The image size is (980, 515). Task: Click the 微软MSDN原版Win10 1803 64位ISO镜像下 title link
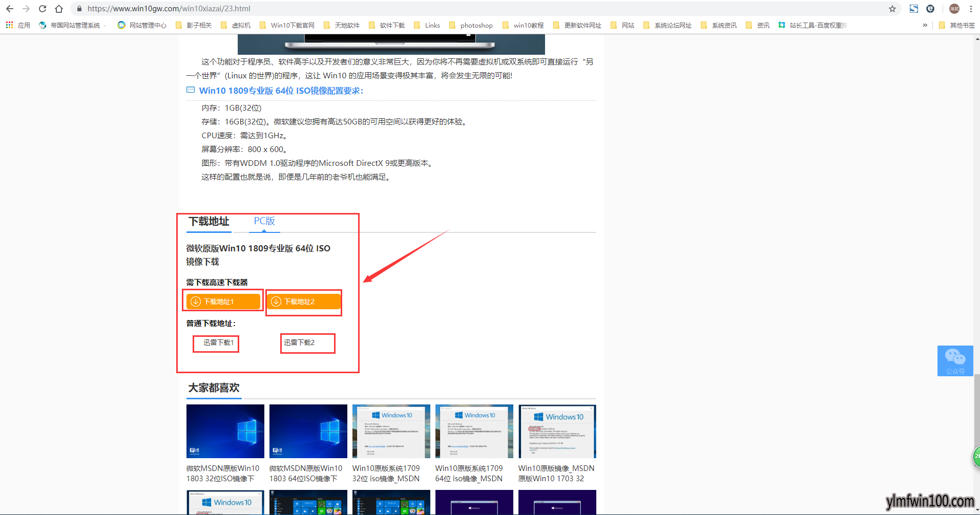[x=306, y=474]
